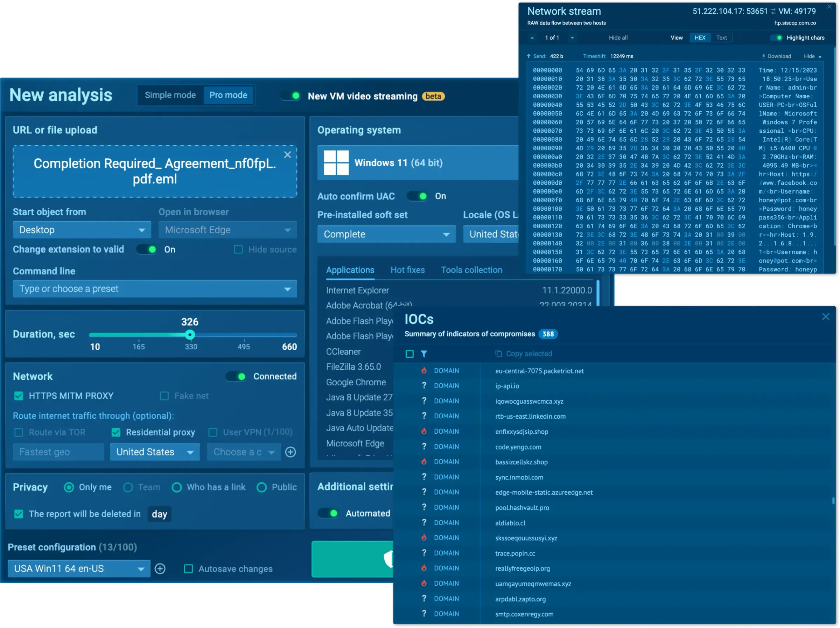Image resolution: width=840 pixels, height=628 pixels.
Task: Click the plus icon next to User VPN
Action: (290, 452)
